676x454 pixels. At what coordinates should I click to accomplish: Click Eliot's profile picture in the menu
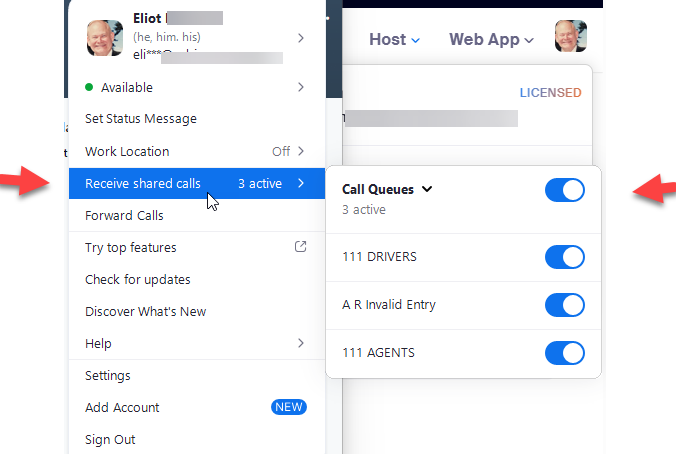[x=104, y=38]
